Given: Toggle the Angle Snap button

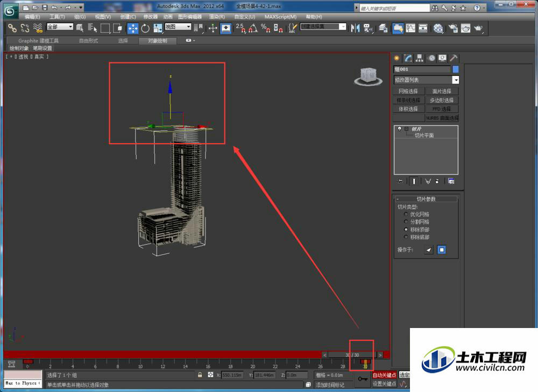Looking at the screenshot, I should pyautogui.click(x=253, y=28).
